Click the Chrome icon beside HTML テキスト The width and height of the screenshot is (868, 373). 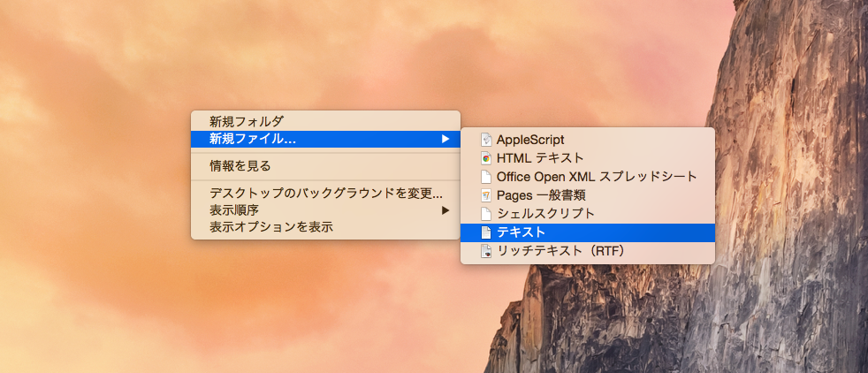[486, 158]
